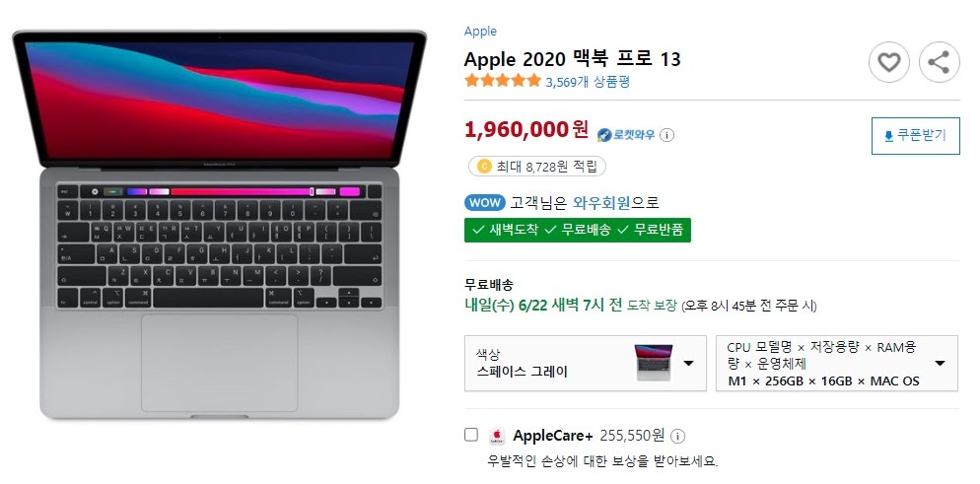Viewport: 980px width, 484px height.
Task: Click the 로켓와우 rocket badge
Action: tap(626, 134)
